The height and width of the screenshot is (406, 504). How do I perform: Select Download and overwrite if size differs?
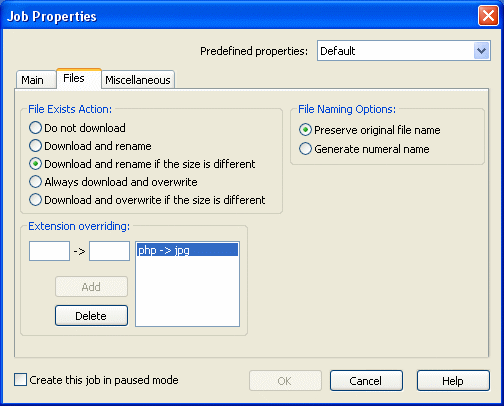pyautogui.click(x=147, y=200)
